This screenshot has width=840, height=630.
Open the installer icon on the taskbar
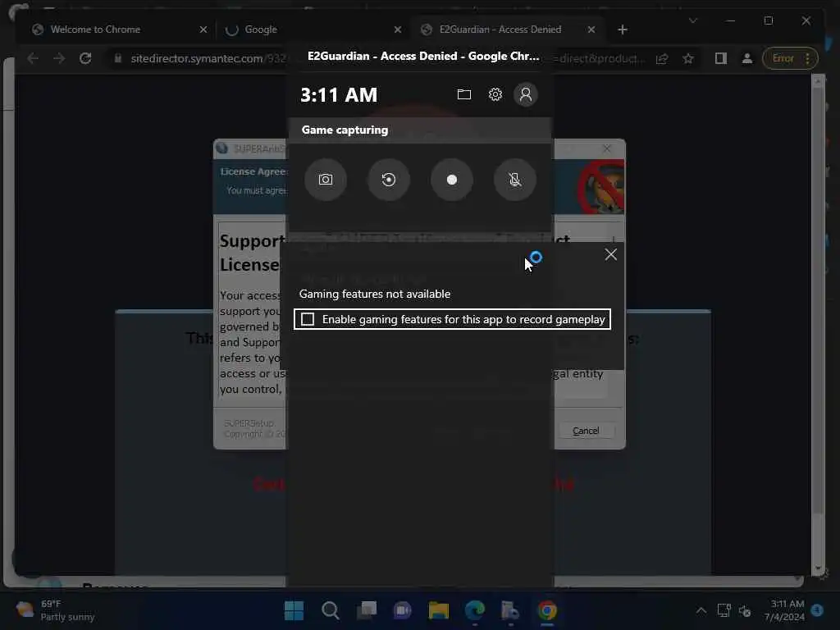[x=510, y=610]
